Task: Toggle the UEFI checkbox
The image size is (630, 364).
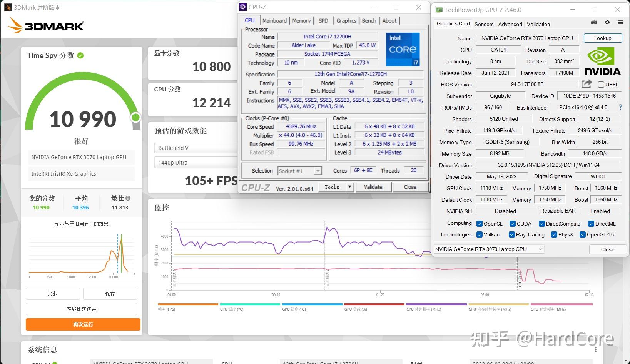Action: coord(601,85)
